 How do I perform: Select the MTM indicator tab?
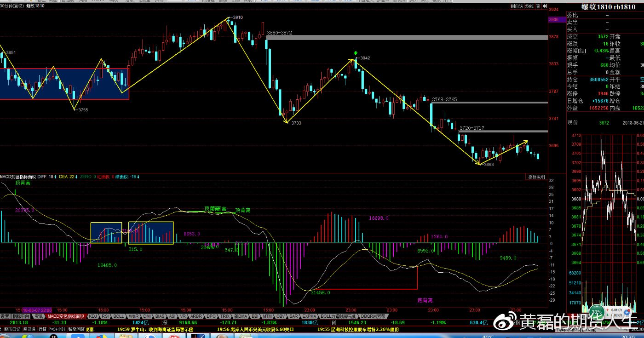267,316
